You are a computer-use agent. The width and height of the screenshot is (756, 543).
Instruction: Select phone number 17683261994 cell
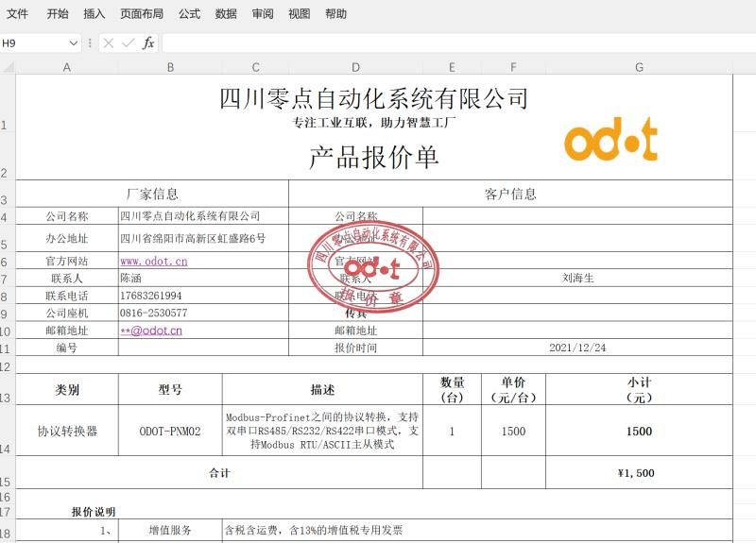pyautogui.click(x=203, y=296)
